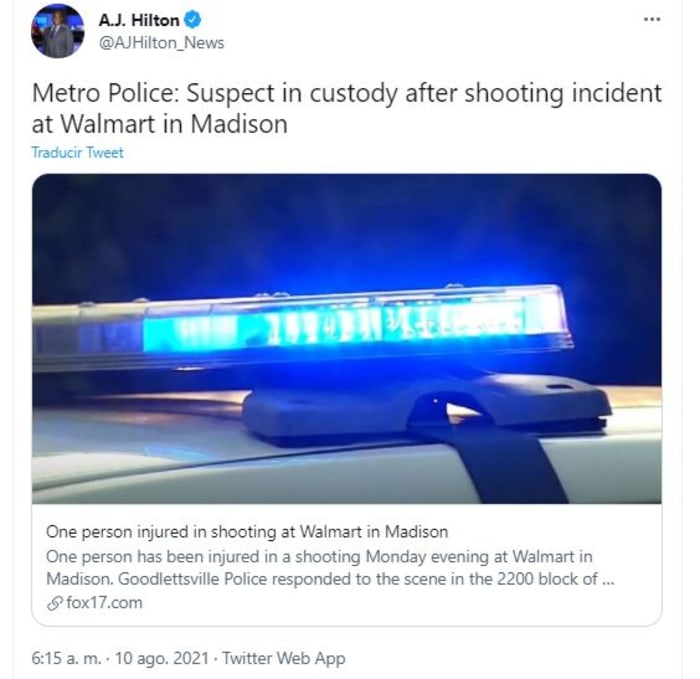This screenshot has height=679, width=700.
Task: Click the 6:15 a. m. timestamp
Action: (x=66, y=658)
